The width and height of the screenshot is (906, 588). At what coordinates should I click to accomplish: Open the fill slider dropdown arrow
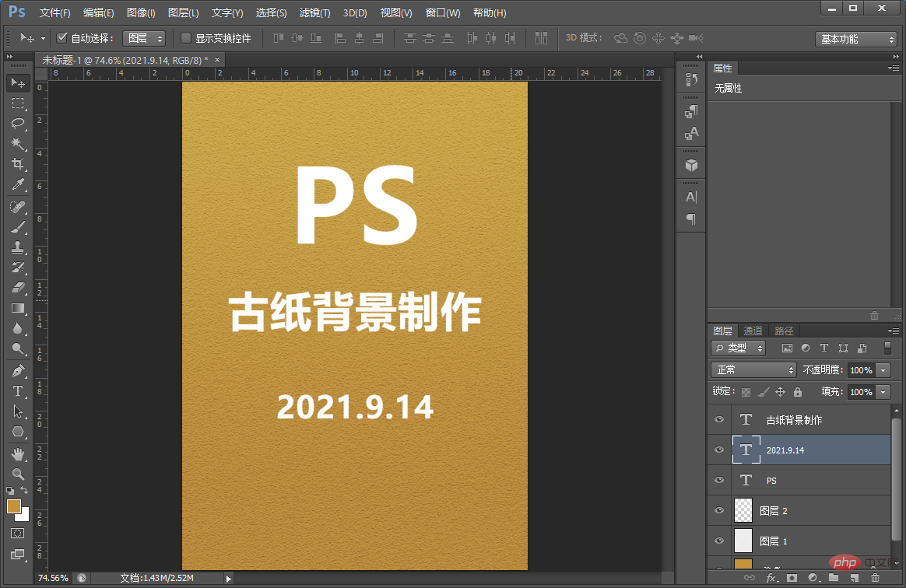click(883, 392)
